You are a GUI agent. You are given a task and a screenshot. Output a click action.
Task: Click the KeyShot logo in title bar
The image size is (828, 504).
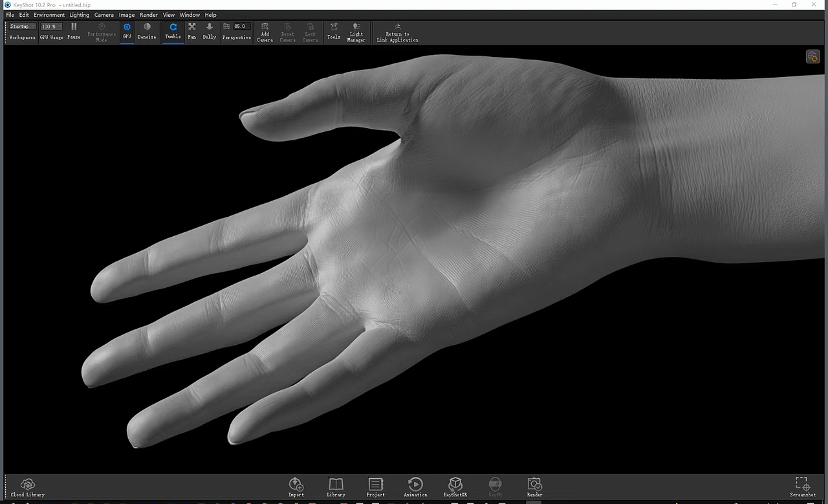tap(7, 5)
